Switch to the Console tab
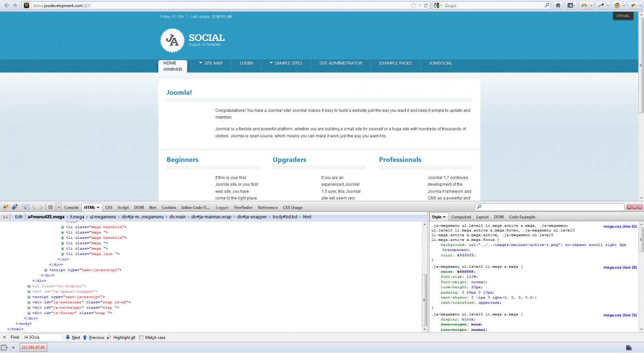 tap(72, 207)
